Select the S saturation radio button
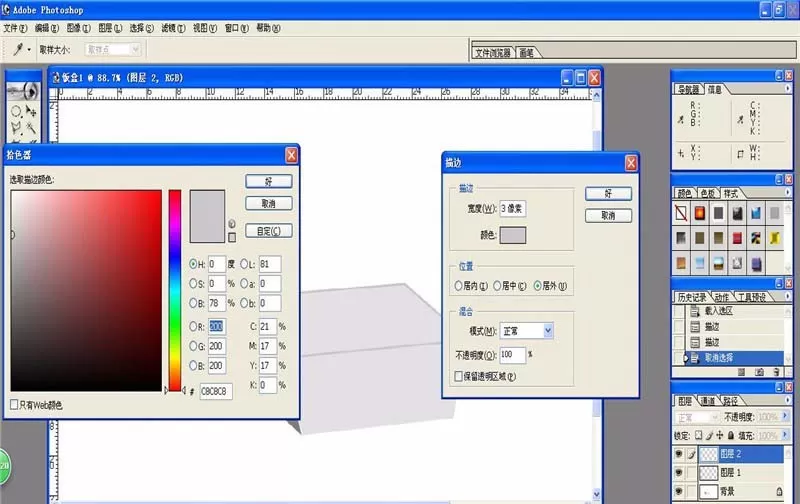 (x=193, y=283)
